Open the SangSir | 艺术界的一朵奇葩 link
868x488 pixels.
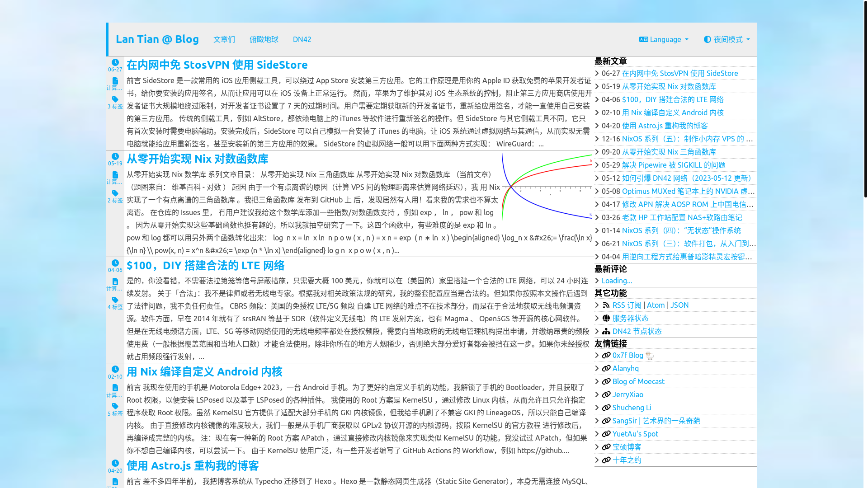click(x=656, y=421)
